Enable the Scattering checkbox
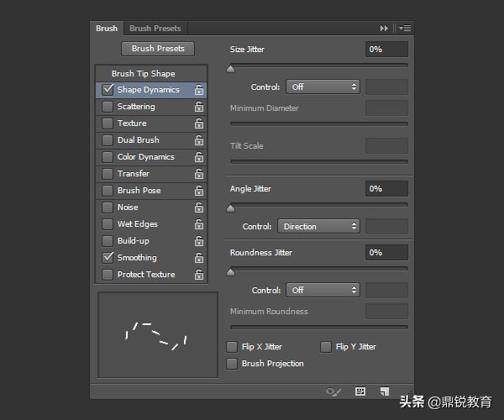Image resolution: width=504 pixels, height=420 pixels. (x=108, y=107)
